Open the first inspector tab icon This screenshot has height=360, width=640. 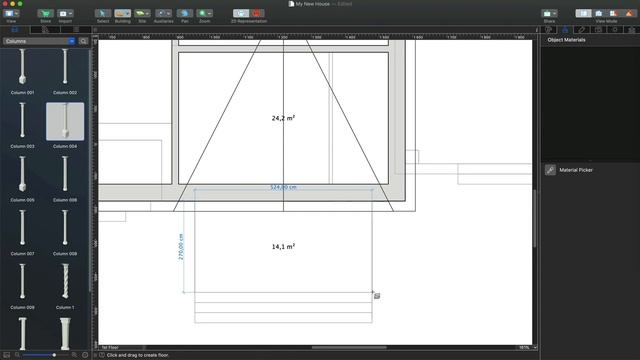point(549,29)
